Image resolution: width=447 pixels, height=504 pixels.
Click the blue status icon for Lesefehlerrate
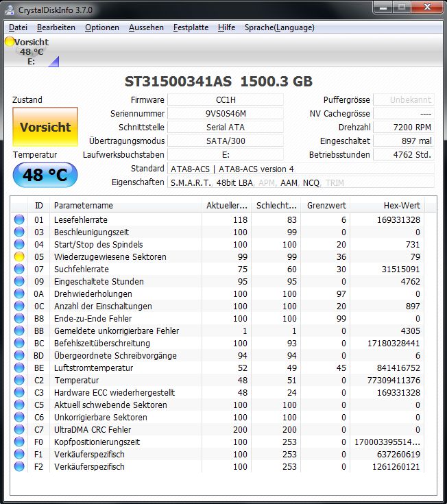click(x=19, y=219)
